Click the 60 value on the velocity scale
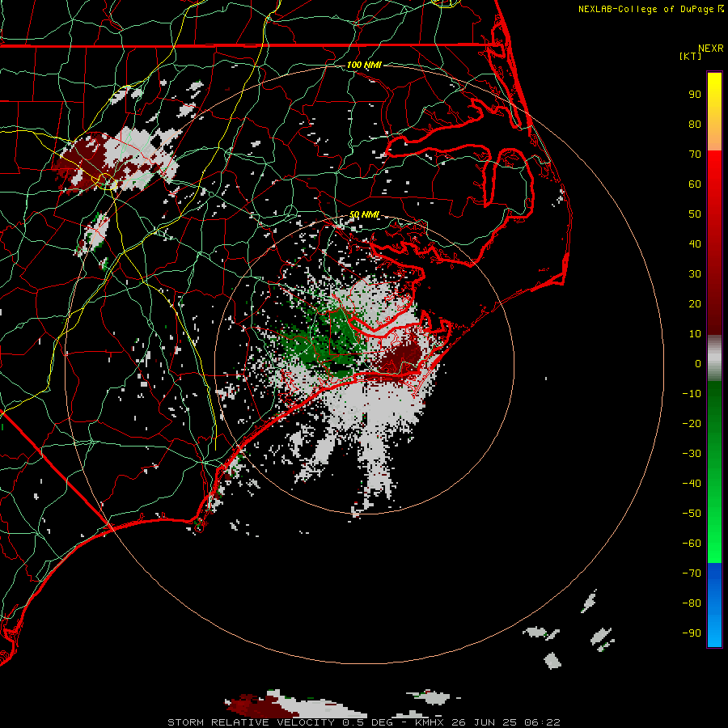 [x=695, y=184]
